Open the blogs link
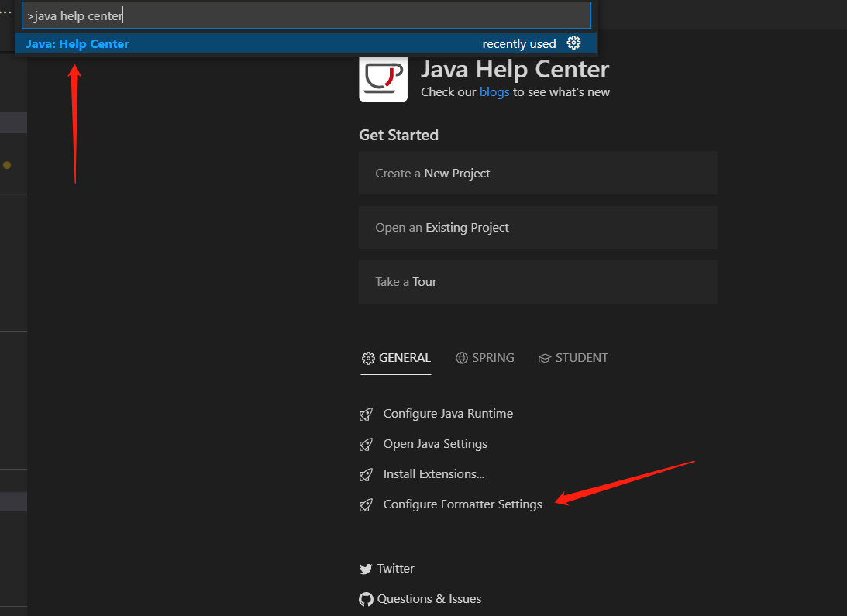Image resolution: width=847 pixels, height=616 pixels. [494, 91]
